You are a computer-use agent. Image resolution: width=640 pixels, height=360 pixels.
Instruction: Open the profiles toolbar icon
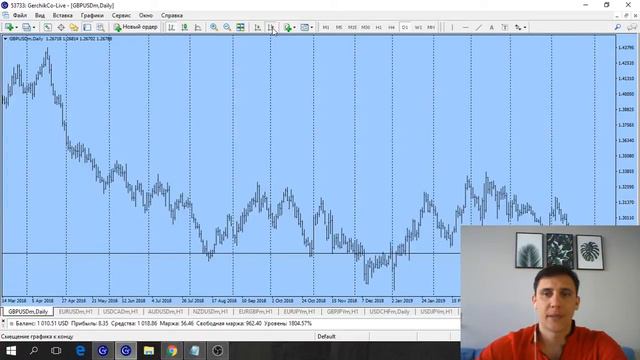click(x=26, y=27)
